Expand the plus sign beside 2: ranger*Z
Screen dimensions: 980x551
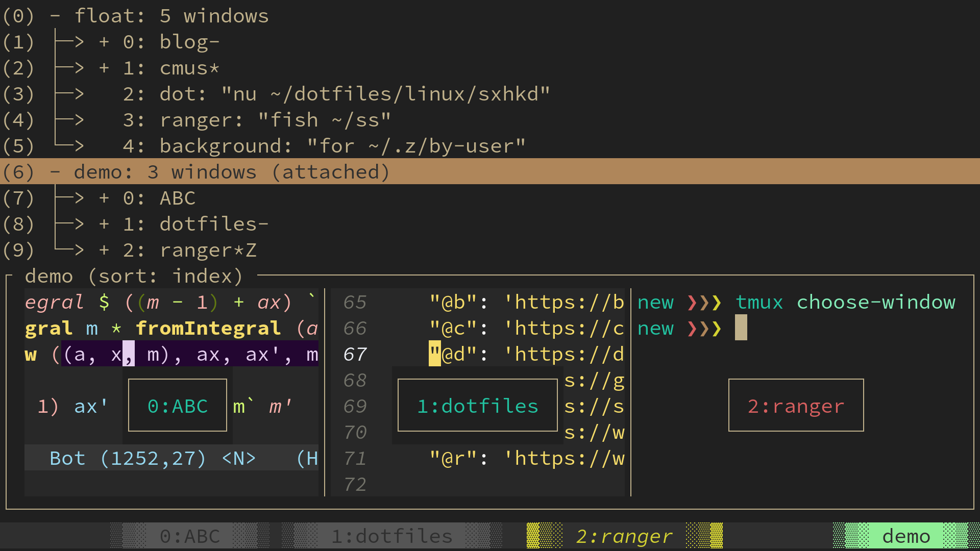104,250
